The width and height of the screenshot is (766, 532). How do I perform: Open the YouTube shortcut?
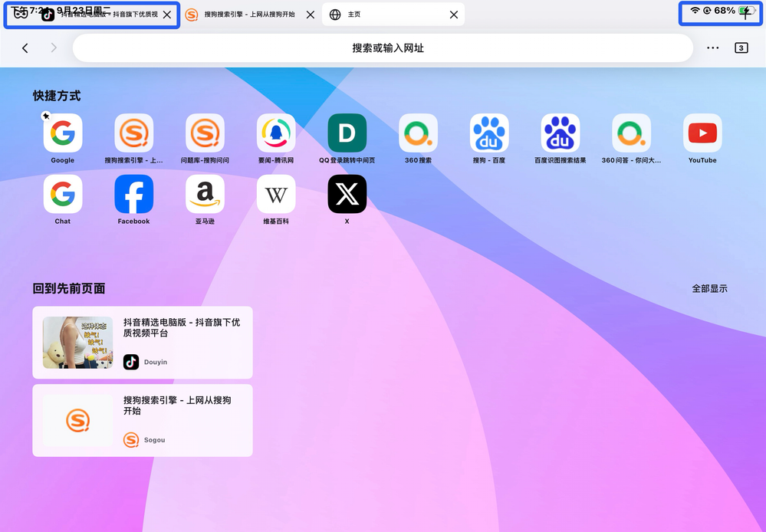click(702, 133)
